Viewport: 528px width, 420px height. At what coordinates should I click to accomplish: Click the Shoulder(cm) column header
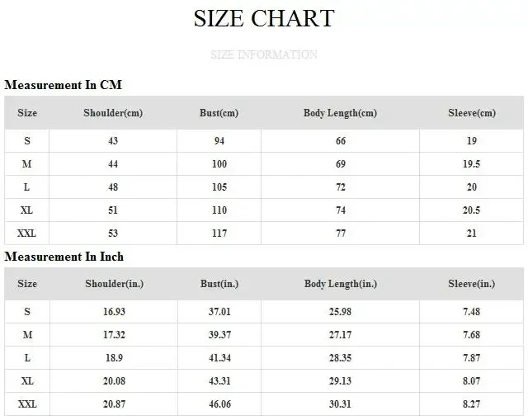coord(113,113)
